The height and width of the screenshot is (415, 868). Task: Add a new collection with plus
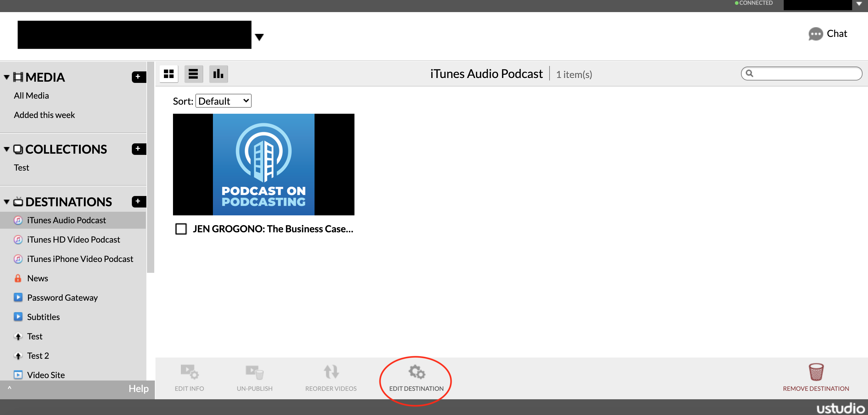coord(138,149)
